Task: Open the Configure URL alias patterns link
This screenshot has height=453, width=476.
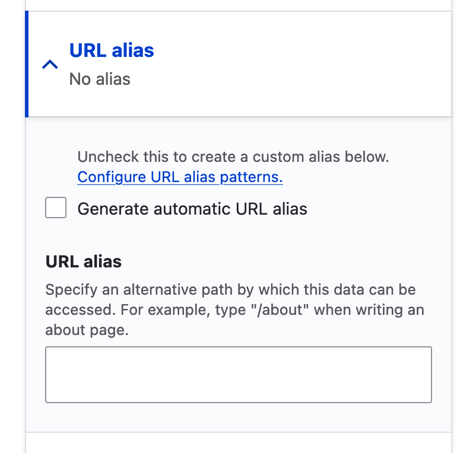Action: [179, 177]
